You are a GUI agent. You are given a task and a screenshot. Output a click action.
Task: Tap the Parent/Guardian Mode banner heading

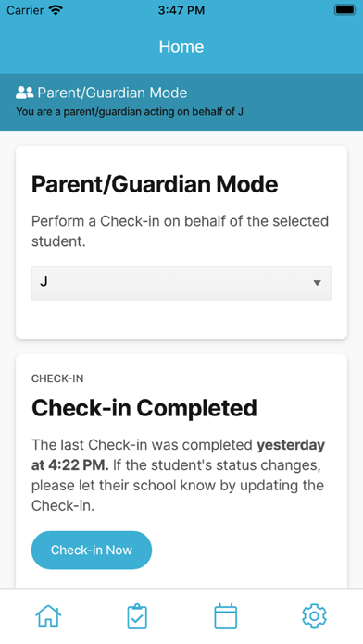click(112, 93)
